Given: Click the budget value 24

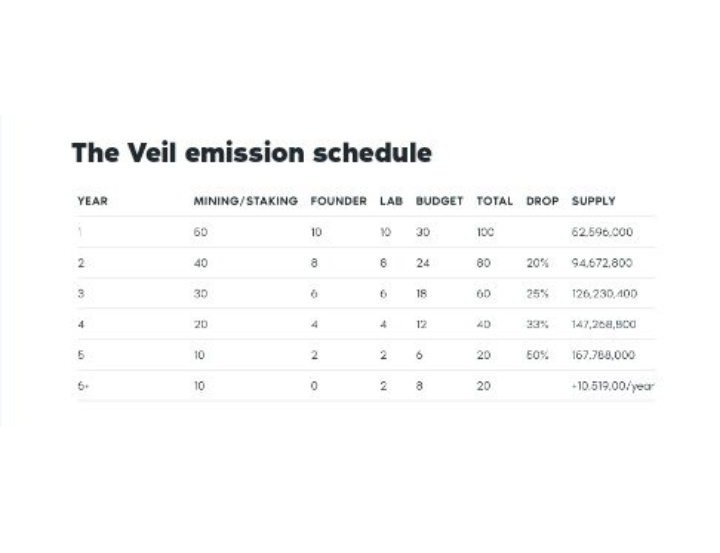Looking at the screenshot, I should [x=423, y=263].
